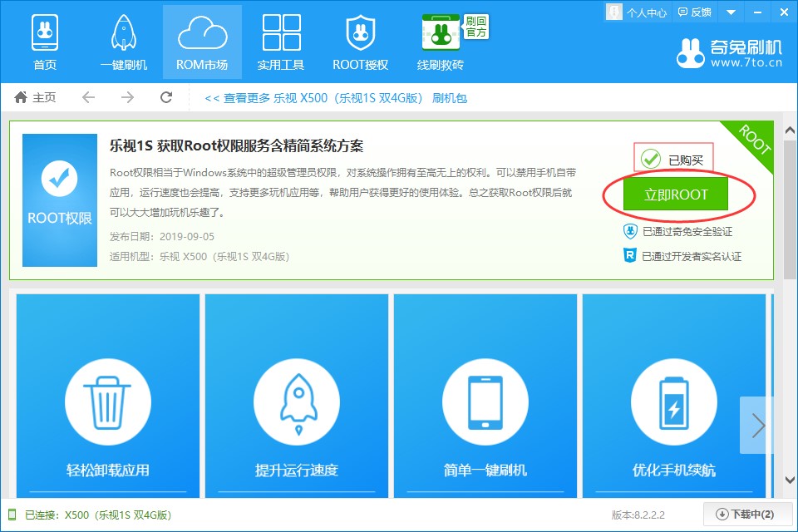This screenshot has height=532, width=798.
Task: Click the 轻松卸载应用 trash icon card
Action: coord(108,396)
